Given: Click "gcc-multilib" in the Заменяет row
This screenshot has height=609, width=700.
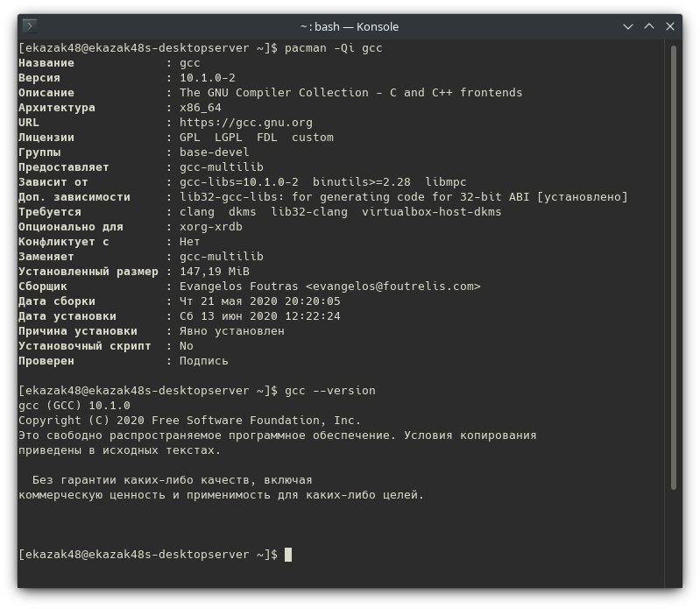Looking at the screenshot, I should click(x=222, y=257).
